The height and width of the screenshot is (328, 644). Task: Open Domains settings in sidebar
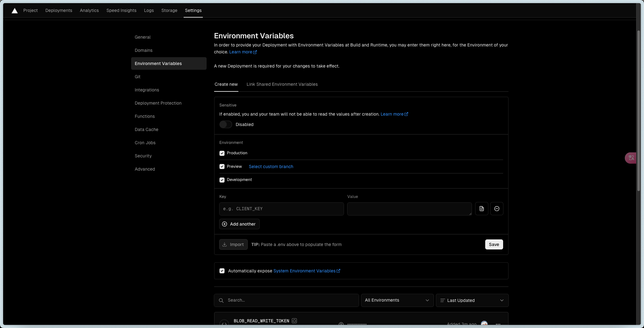169,50
